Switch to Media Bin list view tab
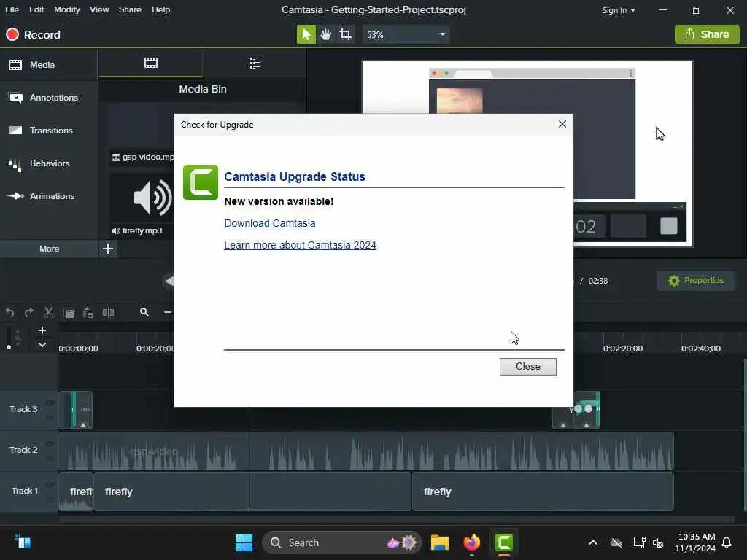747x560 pixels. point(255,63)
